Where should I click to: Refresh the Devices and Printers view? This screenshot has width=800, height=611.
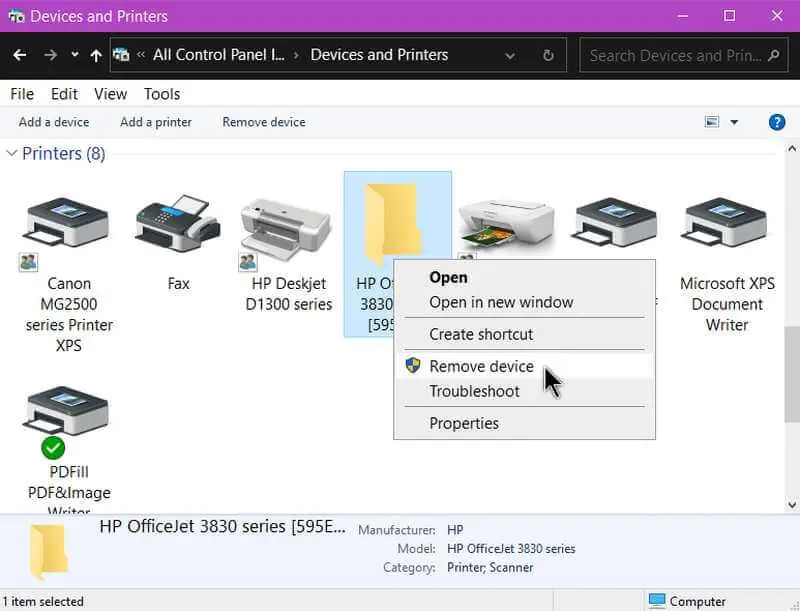548,55
